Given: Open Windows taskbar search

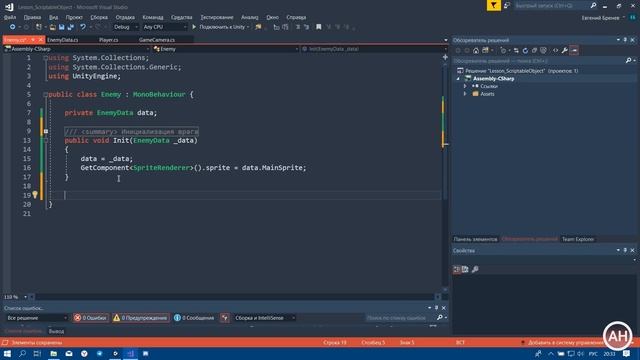Looking at the screenshot, I should (x=22, y=353).
